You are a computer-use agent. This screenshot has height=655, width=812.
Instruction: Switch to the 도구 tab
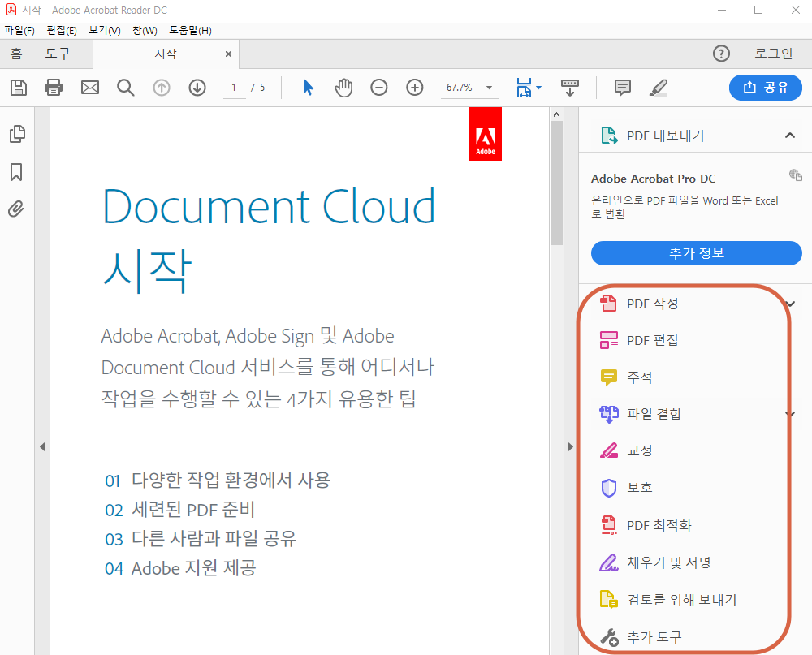coord(58,54)
